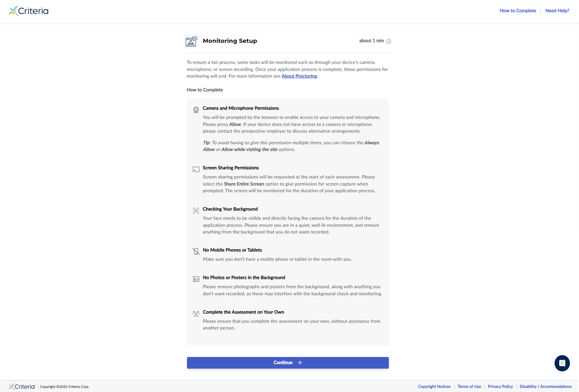Screen dimensions: 579x392
Task: Click the screen cast icon for Screen Sharing Permissions
Action: point(196,169)
